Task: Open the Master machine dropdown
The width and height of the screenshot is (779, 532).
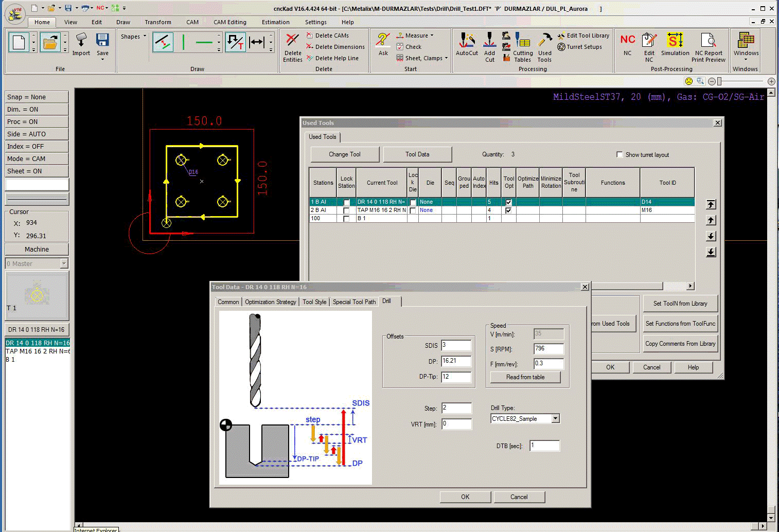Action: click(64, 264)
